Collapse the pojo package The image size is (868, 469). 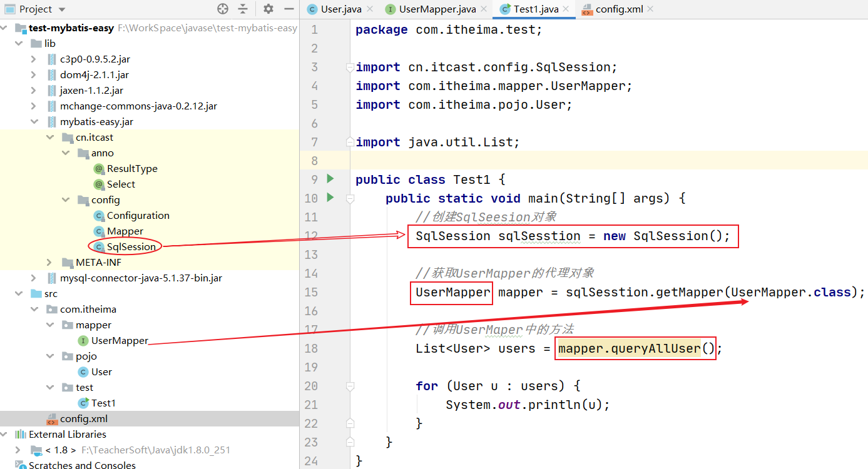point(49,356)
